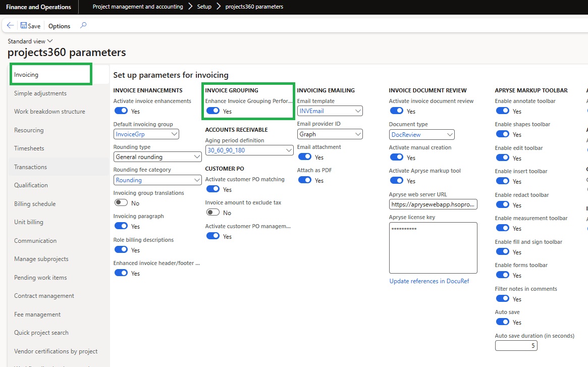Screen dimensions: 588x367
Task: Click the Auto save duration field
Action: point(516,346)
